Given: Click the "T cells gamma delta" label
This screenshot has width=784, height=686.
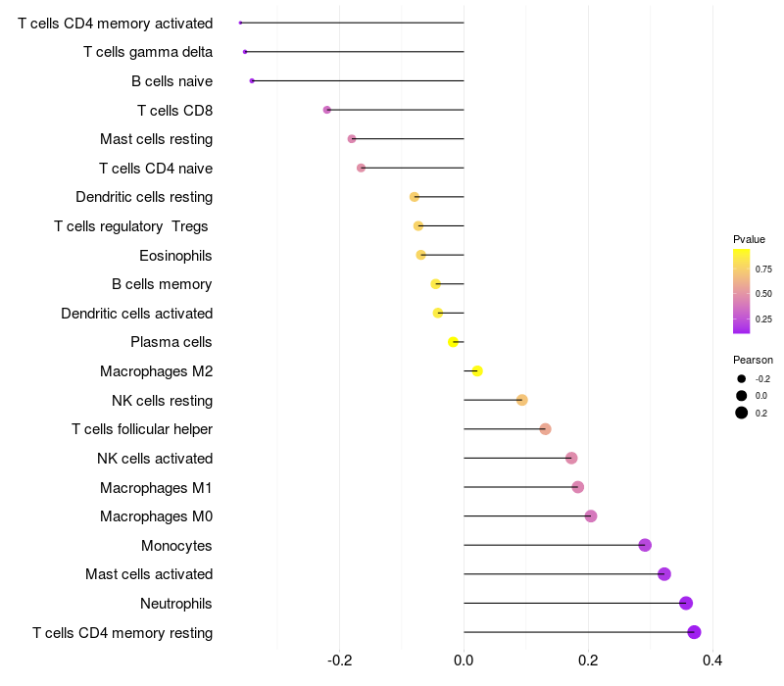Looking at the screenshot, I should point(148,52).
